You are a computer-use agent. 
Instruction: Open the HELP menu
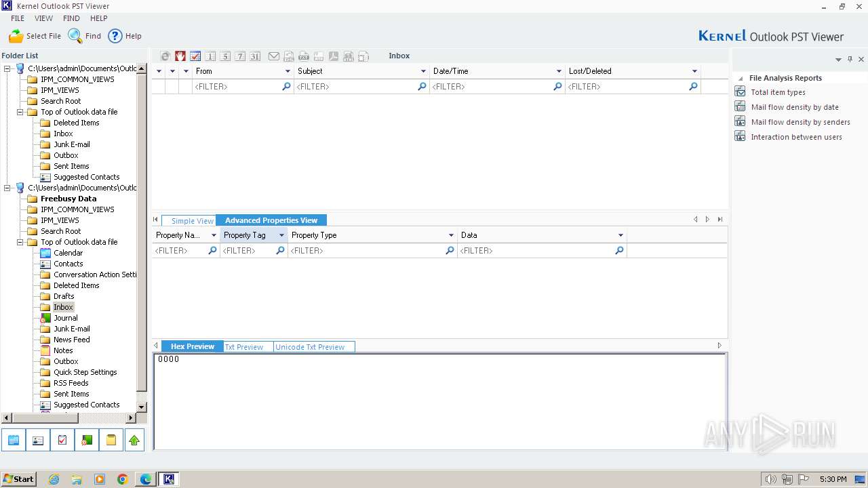pos(99,18)
